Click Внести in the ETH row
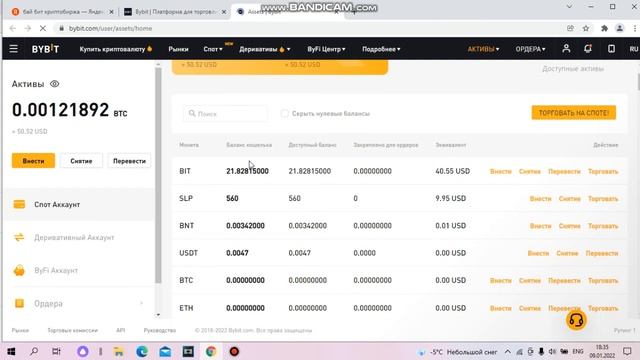640x360 pixels. coord(501,309)
